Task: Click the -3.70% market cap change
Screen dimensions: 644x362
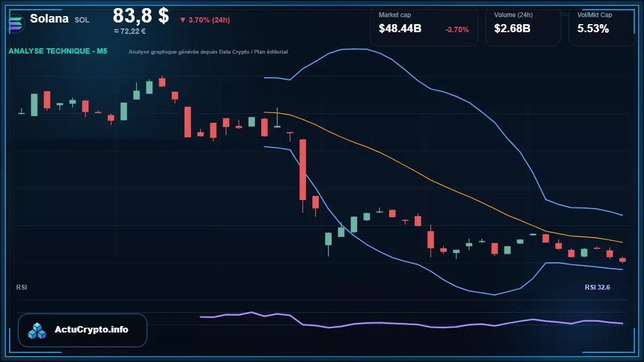Action: pyautogui.click(x=457, y=29)
